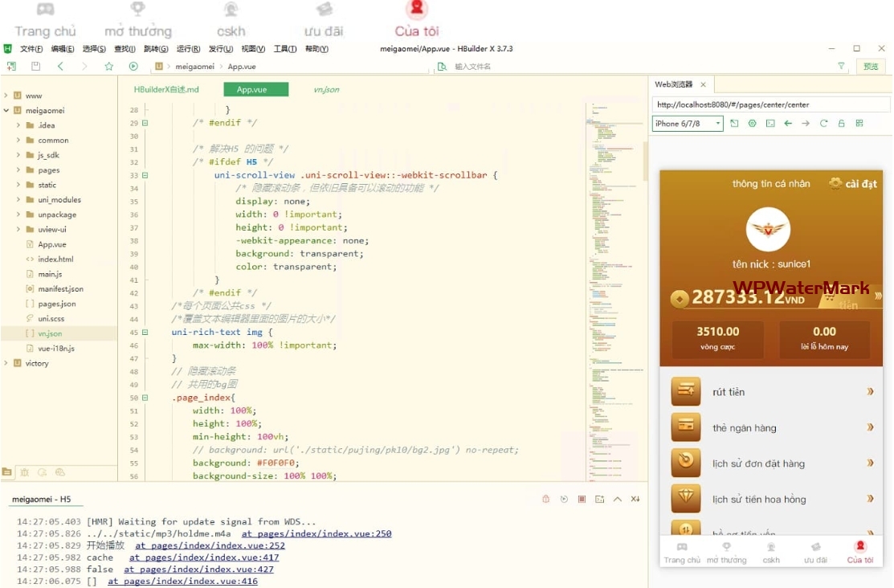Image resolution: width=894 pixels, height=588 pixels.
Task: Click the browser back arrow in the preview panel
Action: click(788, 124)
